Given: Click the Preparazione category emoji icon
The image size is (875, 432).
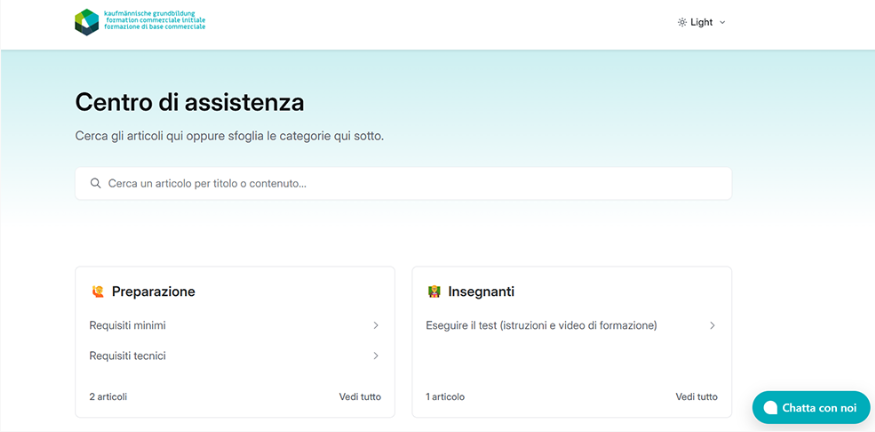Looking at the screenshot, I should (x=97, y=292).
